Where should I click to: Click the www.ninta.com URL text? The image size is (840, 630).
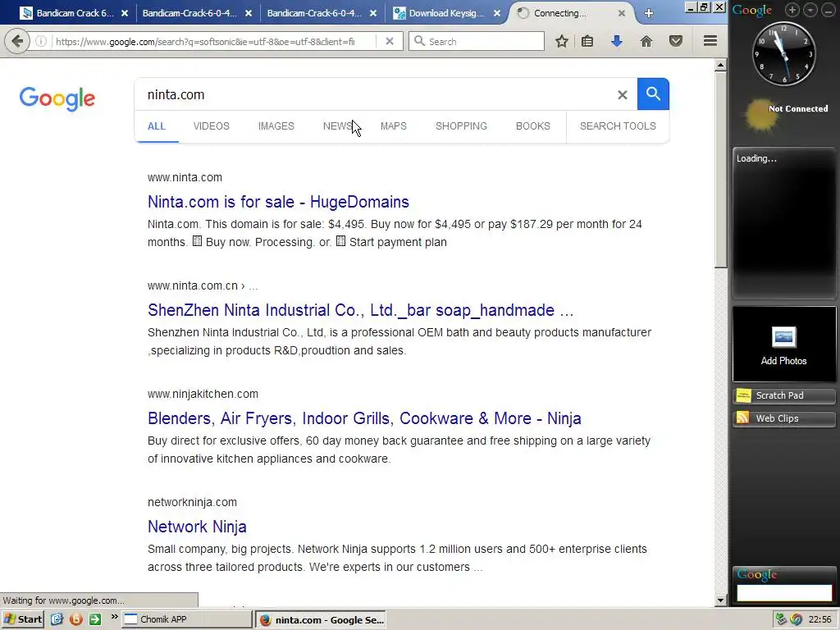click(x=185, y=177)
